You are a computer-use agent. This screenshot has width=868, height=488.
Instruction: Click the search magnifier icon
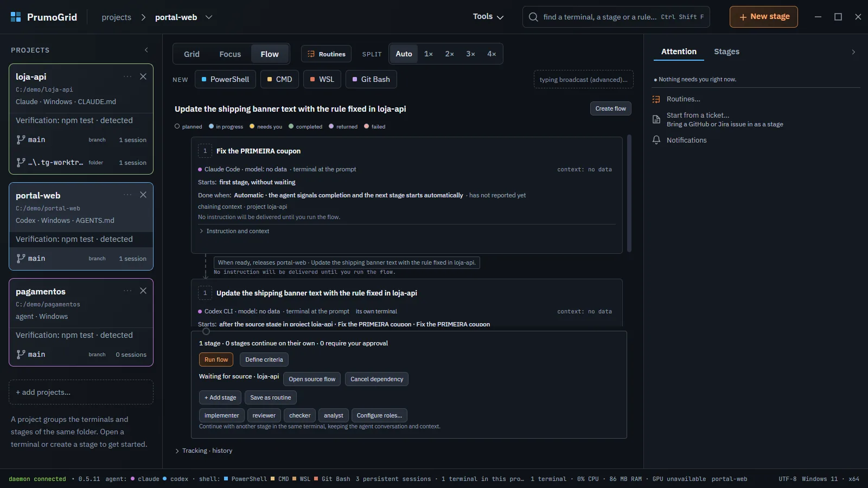pos(533,17)
